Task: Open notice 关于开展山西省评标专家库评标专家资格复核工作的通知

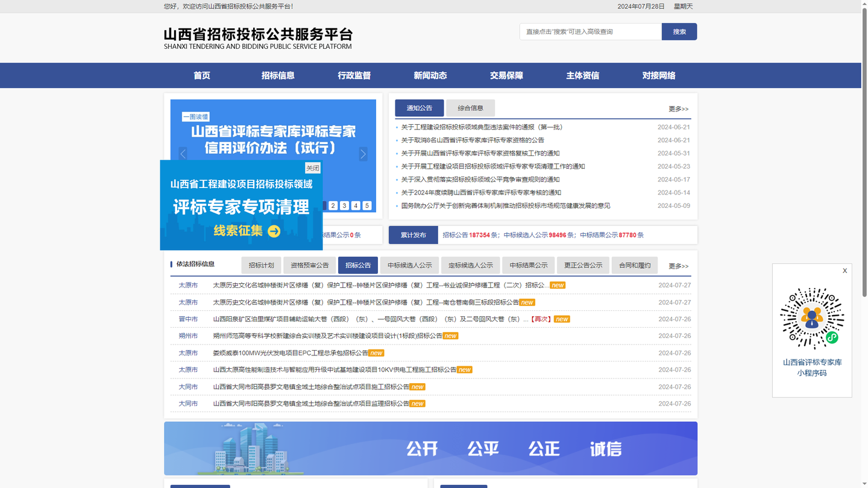Action: 480,154
